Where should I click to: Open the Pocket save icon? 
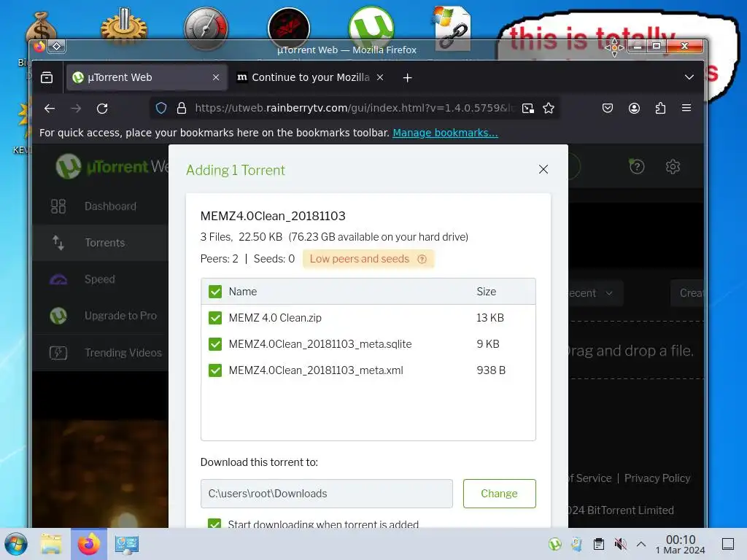tap(608, 108)
